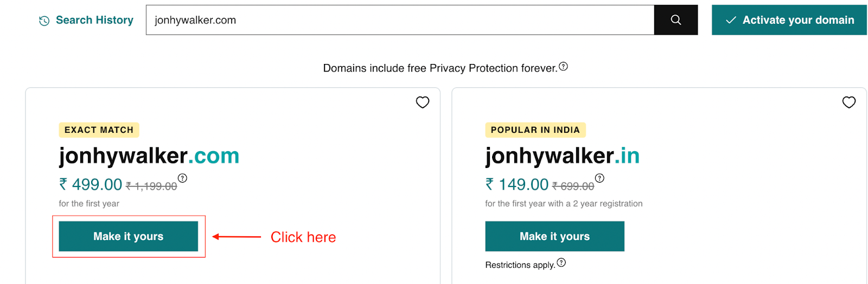The height and width of the screenshot is (284, 868).
Task: Make jonhywalker.in yours
Action: point(555,236)
